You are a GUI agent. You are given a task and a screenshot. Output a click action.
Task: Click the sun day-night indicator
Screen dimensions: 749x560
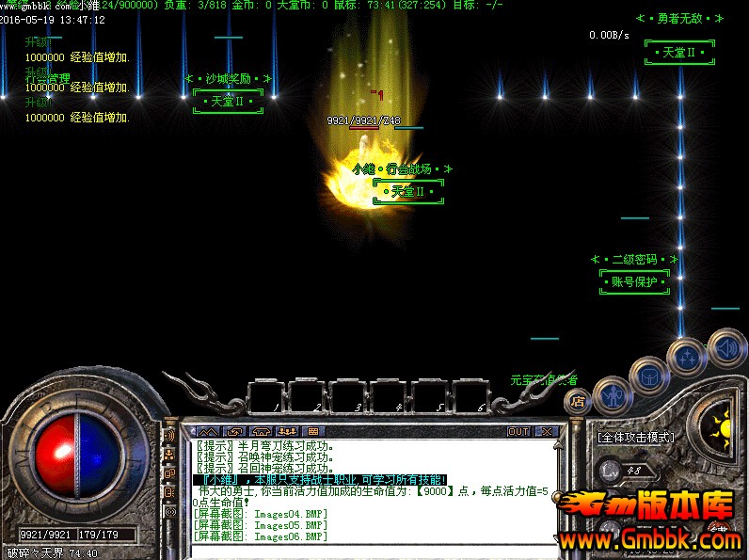click(x=721, y=427)
